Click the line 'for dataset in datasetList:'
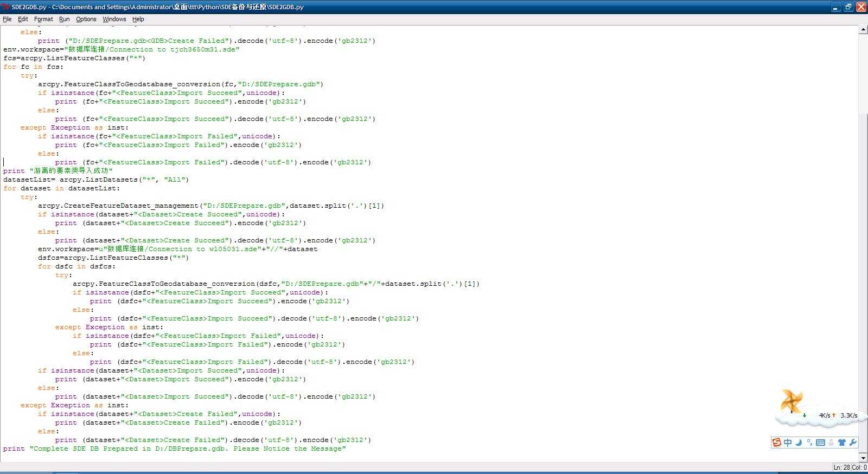 pyautogui.click(x=61, y=188)
